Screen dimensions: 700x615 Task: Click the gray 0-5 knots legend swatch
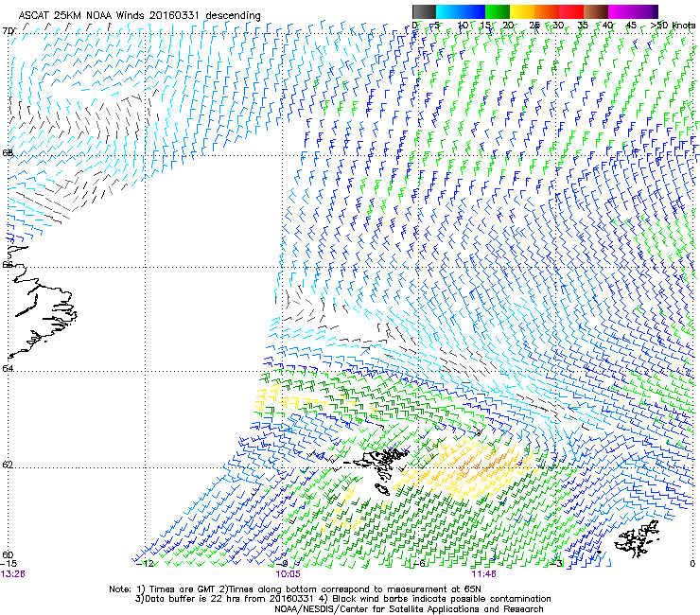tap(424, 11)
